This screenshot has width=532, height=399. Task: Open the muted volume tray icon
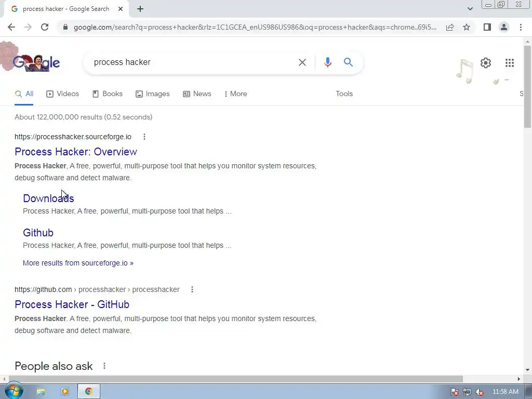coord(480,392)
